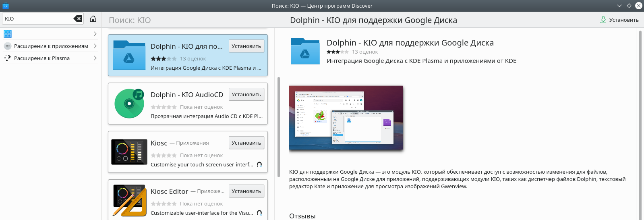644x220 pixels.
Task: Click the Plasma Addons icon
Action: (8, 58)
